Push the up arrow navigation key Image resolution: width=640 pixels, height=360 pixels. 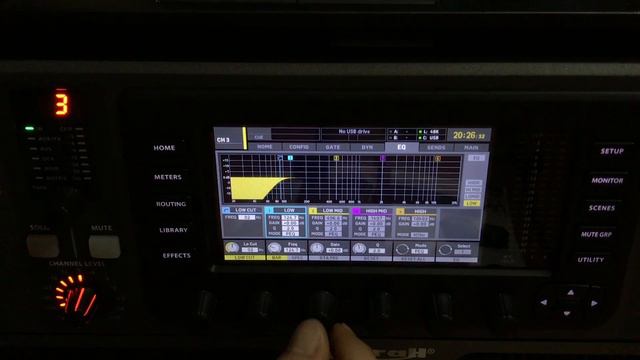tap(571, 292)
